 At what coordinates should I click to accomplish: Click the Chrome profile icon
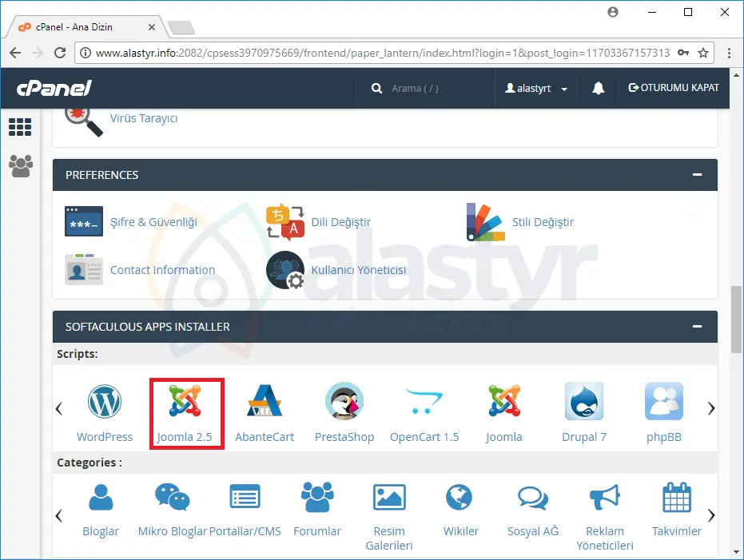pyautogui.click(x=613, y=12)
